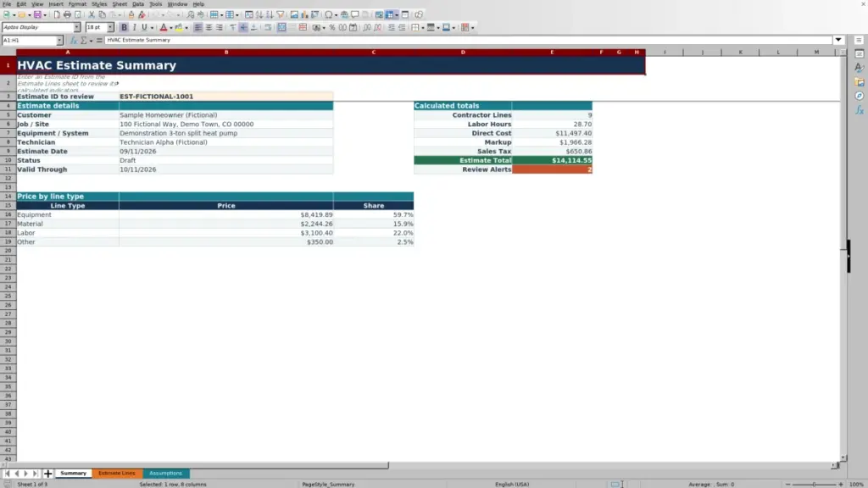Open the font name dropdown
The image size is (868, 488).
[x=77, y=28]
